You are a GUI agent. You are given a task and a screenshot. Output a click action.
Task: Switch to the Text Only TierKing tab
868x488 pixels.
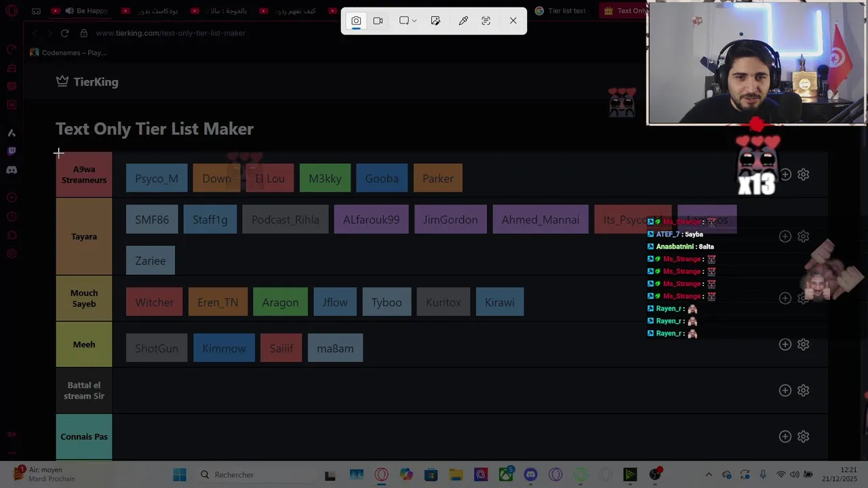(x=625, y=11)
